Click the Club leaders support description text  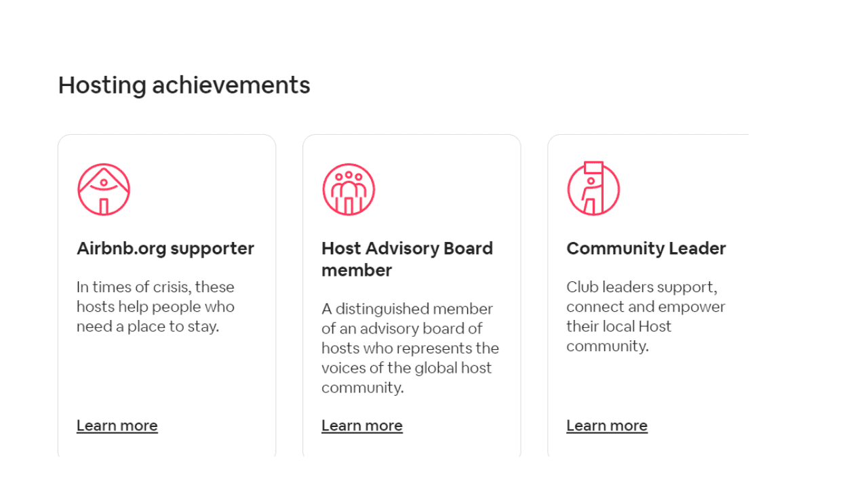[646, 316]
